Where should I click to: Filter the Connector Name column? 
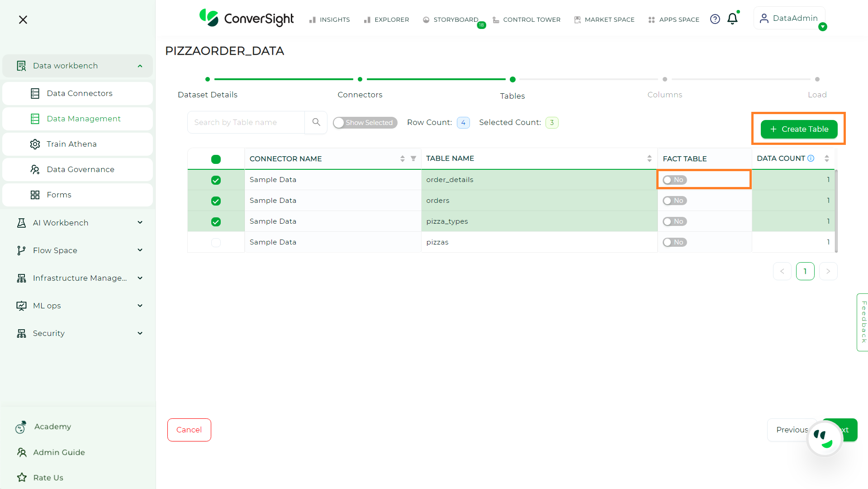(x=413, y=158)
